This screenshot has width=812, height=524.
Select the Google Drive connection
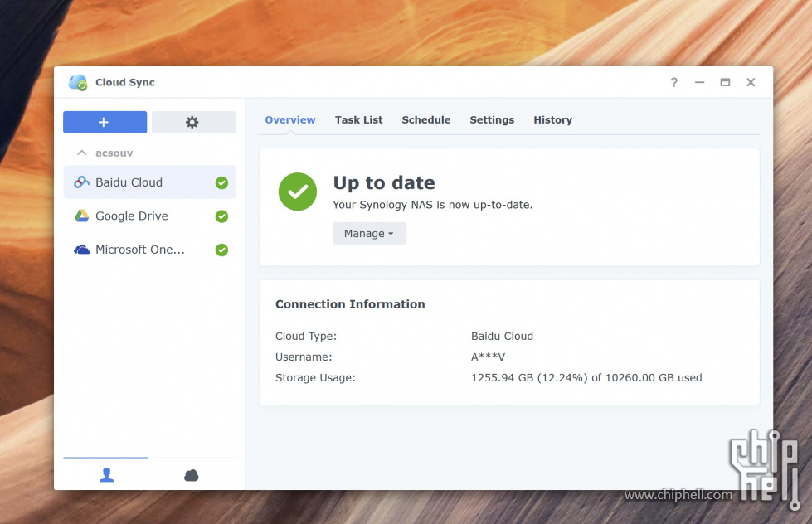(149, 216)
